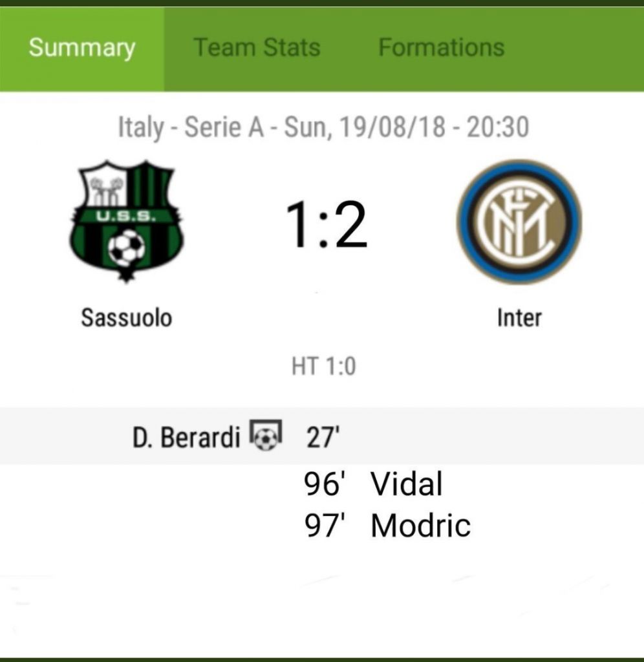Viewport: 644px width, 662px height.
Task: Open Vidal scorer entry
Action: click(x=406, y=484)
